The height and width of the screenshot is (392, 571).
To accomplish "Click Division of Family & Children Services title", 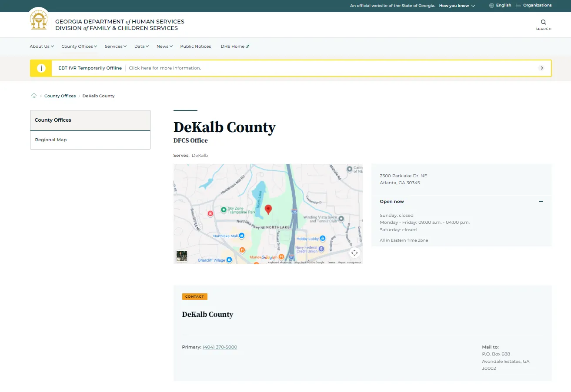I will pyautogui.click(x=117, y=28).
